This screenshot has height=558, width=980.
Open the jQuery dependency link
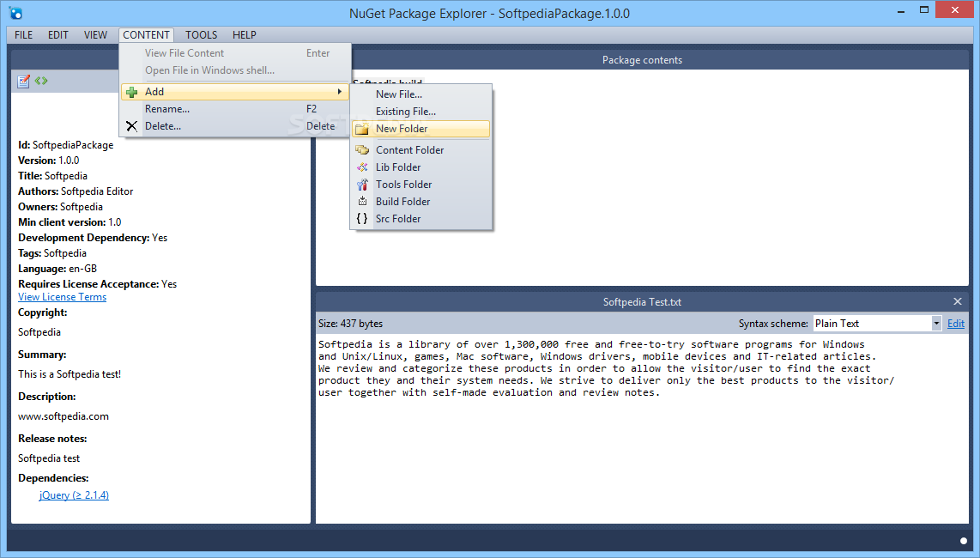74,494
